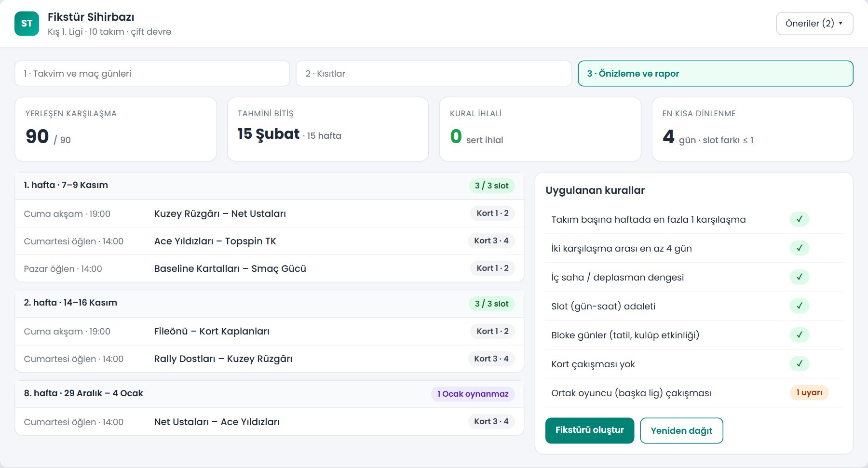The image size is (868, 468).
Task: Select match Rally Dostları – Kuzey Rüzgârı
Action: click(x=223, y=359)
